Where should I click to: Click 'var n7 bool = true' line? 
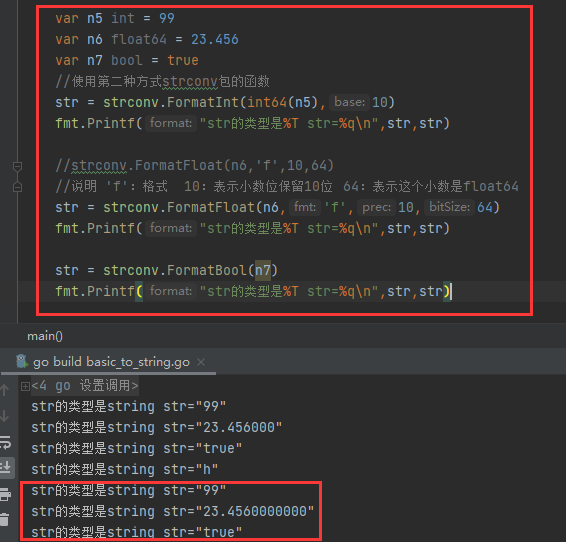[127, 60]
